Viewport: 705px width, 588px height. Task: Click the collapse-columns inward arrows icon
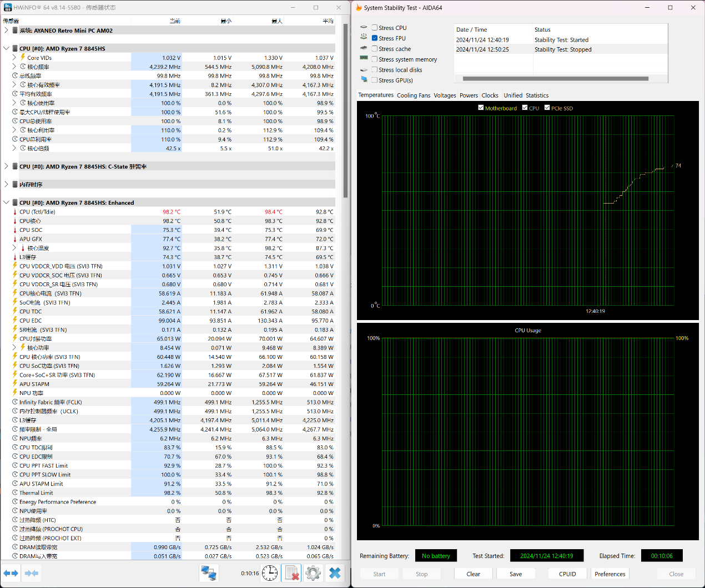pos(32,573)
